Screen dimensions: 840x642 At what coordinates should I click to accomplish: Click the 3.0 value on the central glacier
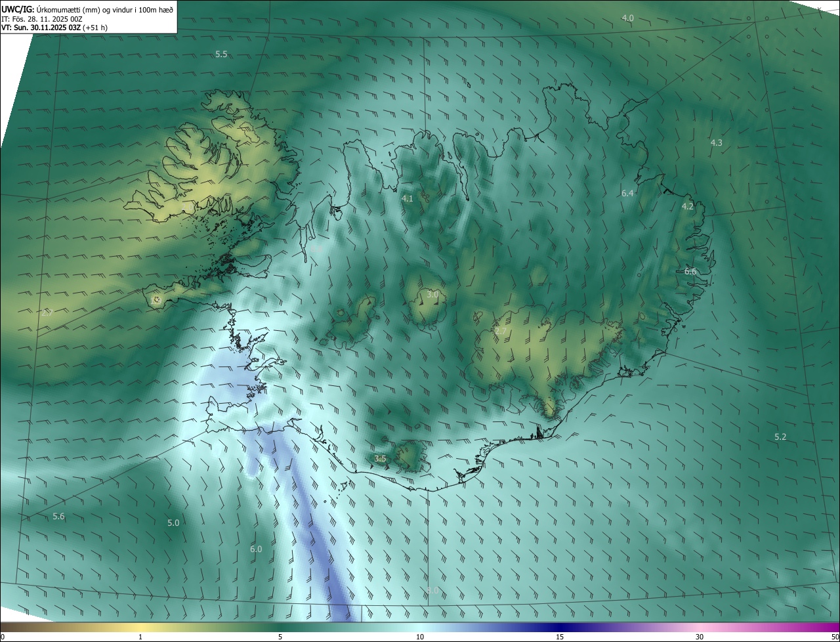(432, 295)
